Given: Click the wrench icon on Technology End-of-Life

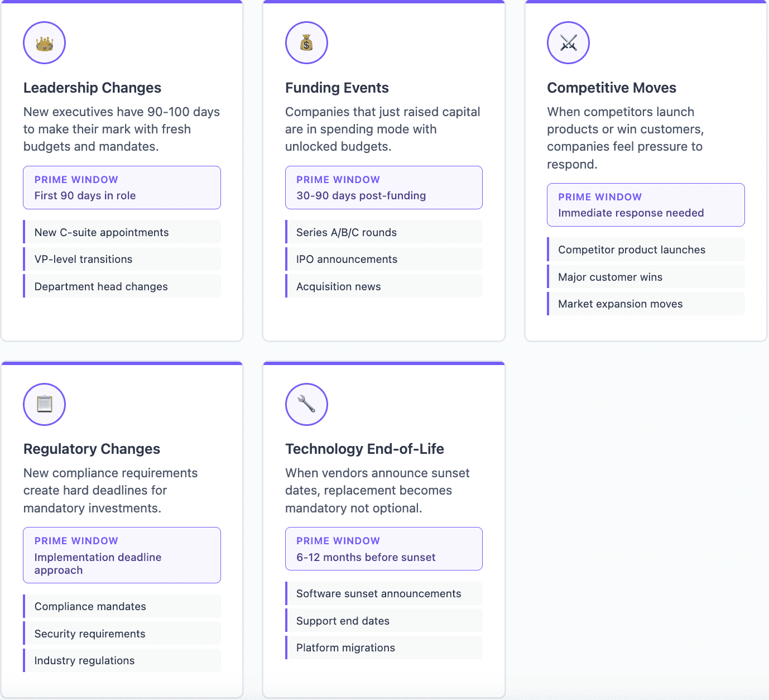Looking at the screenshot, I should (x=306, y=404).
